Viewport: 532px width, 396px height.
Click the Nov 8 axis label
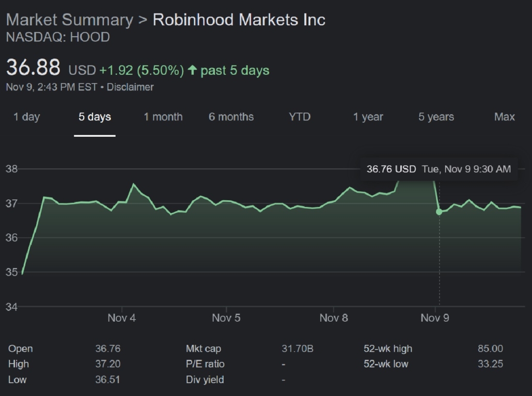point(334,318)
